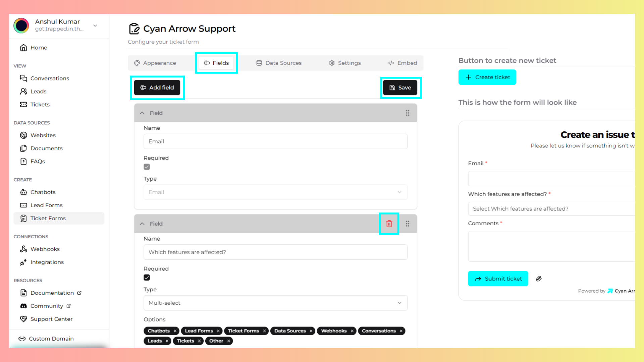The image size is (644, 362).
Task: Grab drag handle of features field
Action: click(408, 224)
